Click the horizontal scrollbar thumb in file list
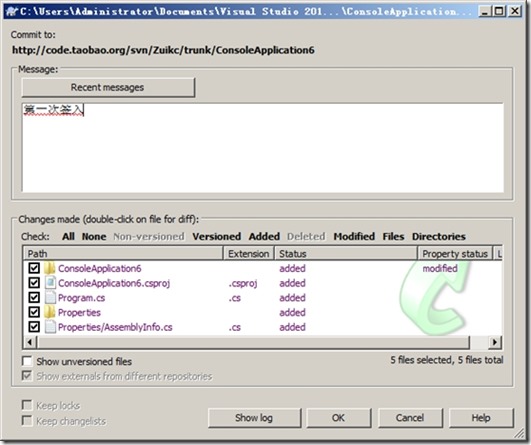 point(253,342)
